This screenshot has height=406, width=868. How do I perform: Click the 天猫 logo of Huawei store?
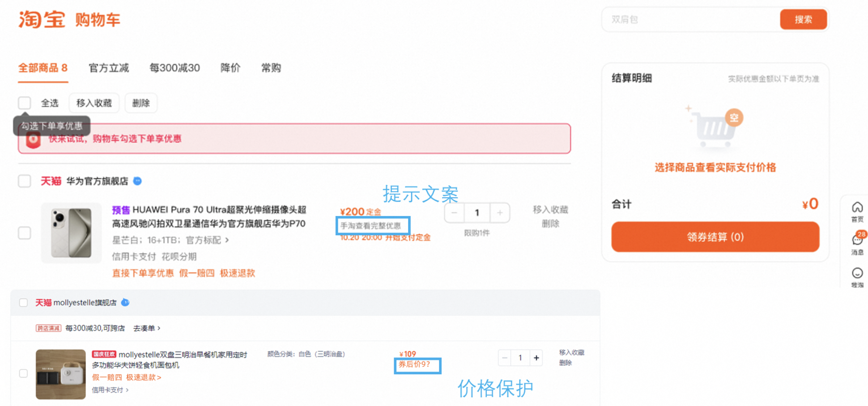51,181
